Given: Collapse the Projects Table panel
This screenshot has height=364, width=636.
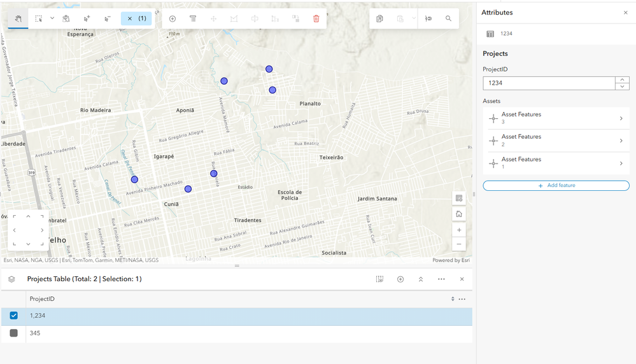Looking at the screenshot, I should [421, 279].
